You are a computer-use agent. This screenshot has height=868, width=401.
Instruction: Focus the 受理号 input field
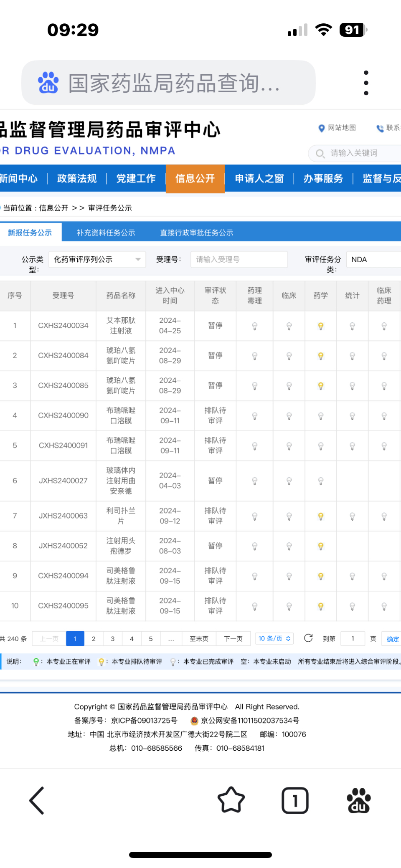pyautogui.click(x=239, y=259)
